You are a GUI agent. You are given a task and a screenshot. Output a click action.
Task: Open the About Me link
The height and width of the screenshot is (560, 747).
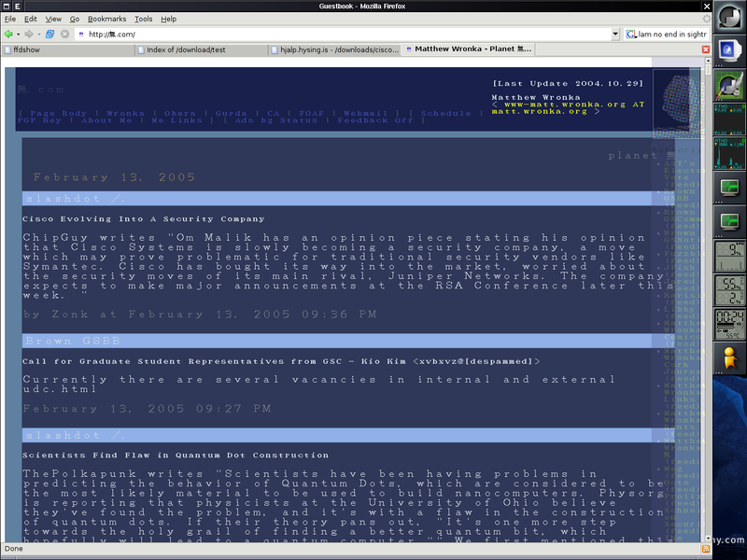tap(106, 120)
